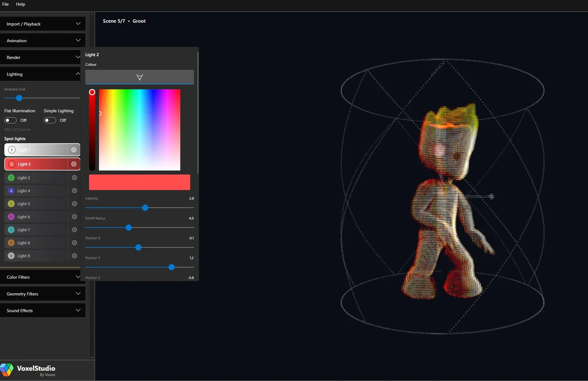588x381 pixels.
Task: Click the grey numbered circle of Light 9
Action: click(11, 256)
